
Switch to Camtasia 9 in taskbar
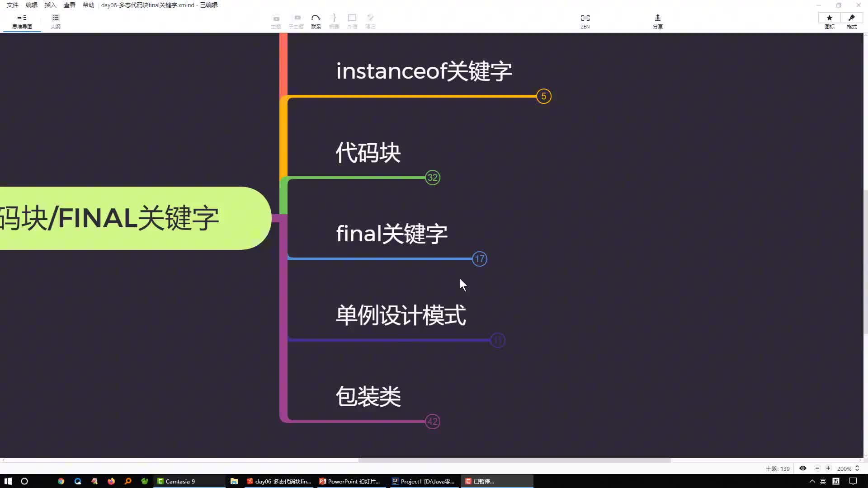190,481
